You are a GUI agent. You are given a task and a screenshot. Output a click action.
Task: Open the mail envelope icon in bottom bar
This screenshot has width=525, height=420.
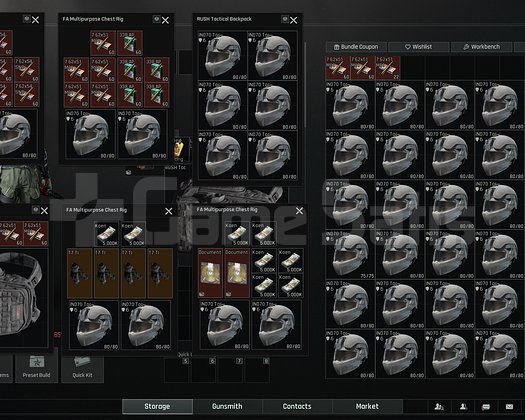coord(509,407)
